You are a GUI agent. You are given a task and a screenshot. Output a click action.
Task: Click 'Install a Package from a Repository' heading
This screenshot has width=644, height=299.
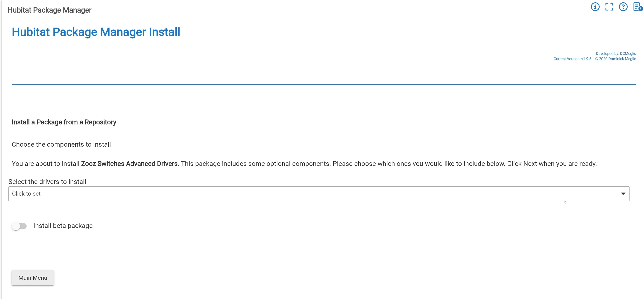tap(64, 122)
